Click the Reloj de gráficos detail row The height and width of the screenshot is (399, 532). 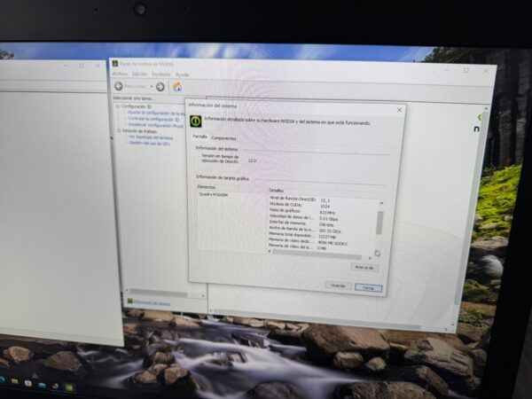point(302,211)
